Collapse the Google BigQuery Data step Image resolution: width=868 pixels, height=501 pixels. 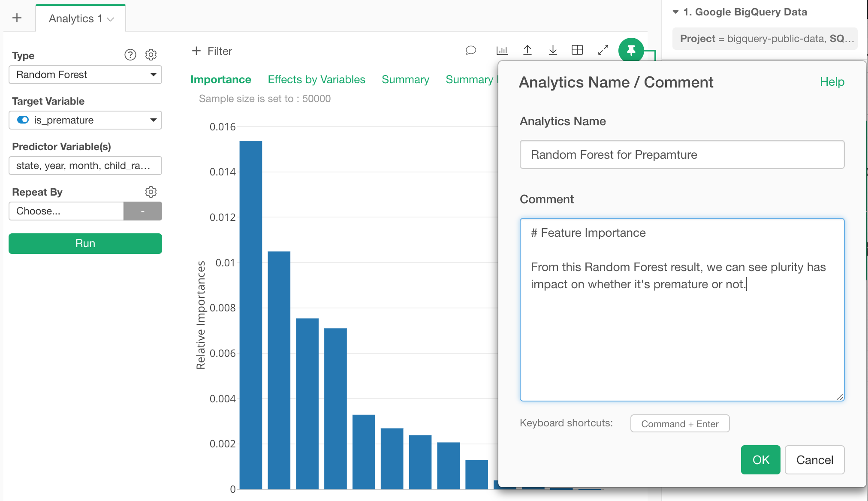coord(675,12)
